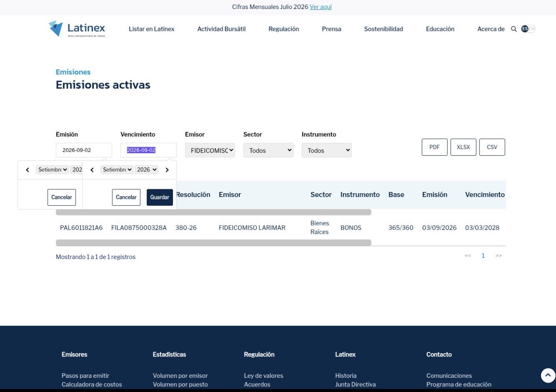
Task: Jump to last page with >> arrow
Action: pos(498,256)
